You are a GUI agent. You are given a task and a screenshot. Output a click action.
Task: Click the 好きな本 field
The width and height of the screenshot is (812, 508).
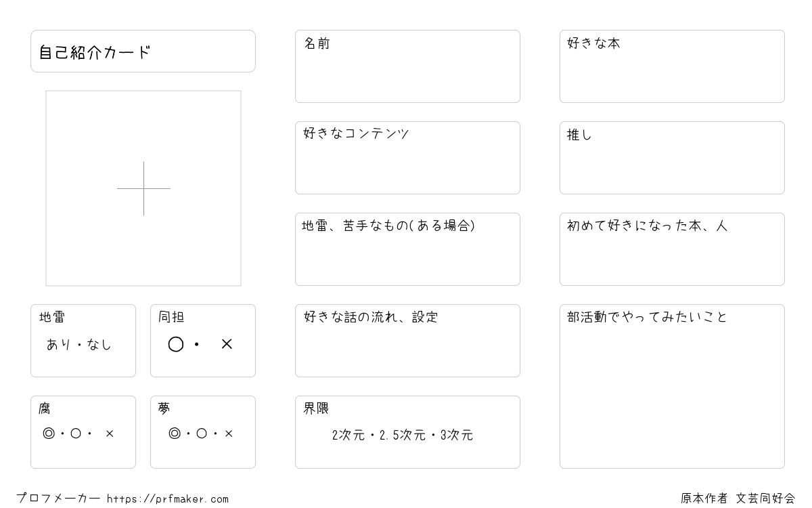tap(672, 66)
